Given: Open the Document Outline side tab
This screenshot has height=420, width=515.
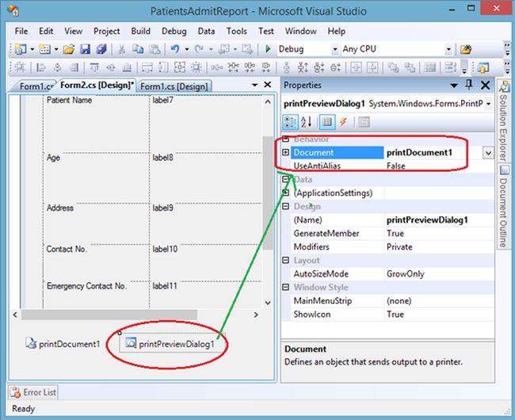Looking at the screenshot, I should pyautogui.click(x=503, y=206).
